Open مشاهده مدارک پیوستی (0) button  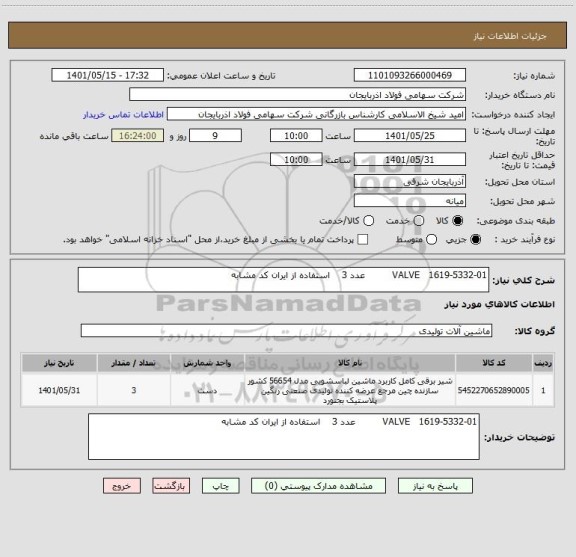pos(318,486)
